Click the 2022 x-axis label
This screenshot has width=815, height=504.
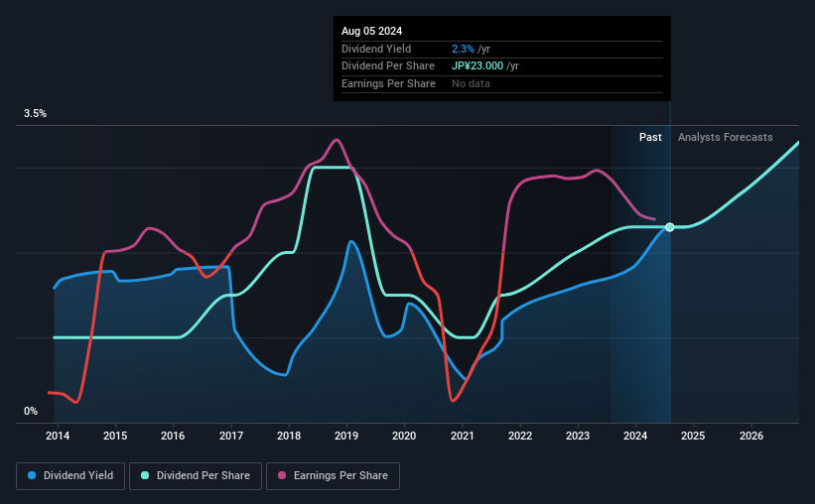point(520,436)
